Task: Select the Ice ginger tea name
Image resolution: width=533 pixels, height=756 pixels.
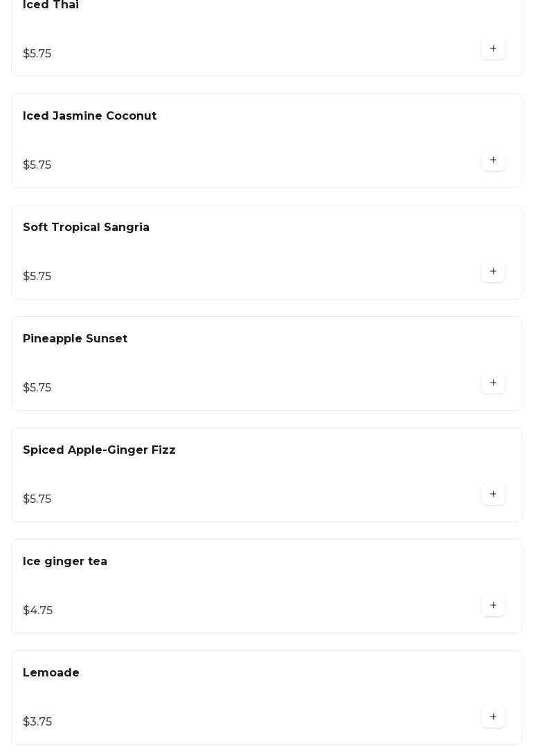Action: (65, 562)
